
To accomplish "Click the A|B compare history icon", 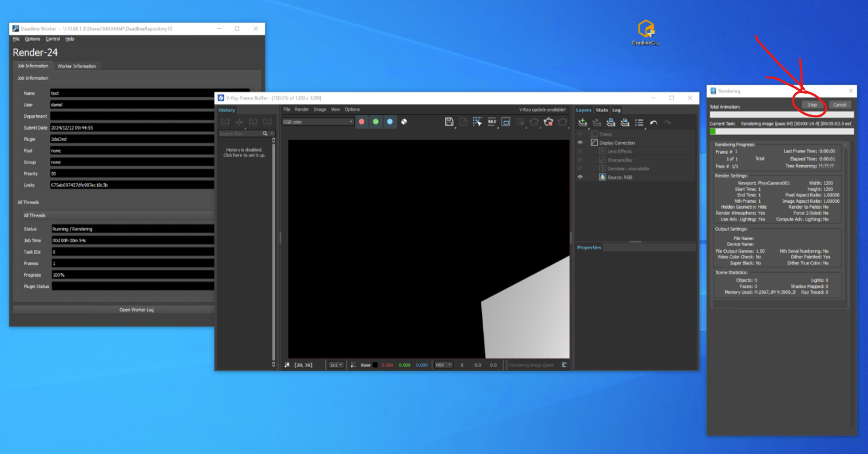I will (239, 122).
